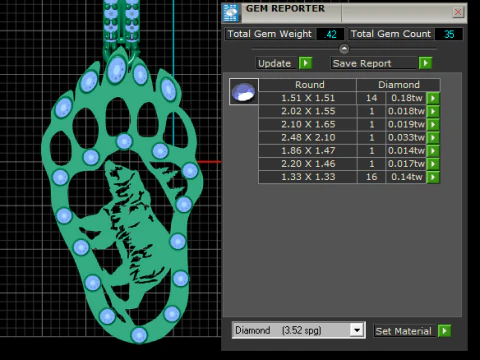Select the 2.10 X 1.65 size cell
Image resolution: width=480 pixels, height=360 pixels.
point(308,124)
